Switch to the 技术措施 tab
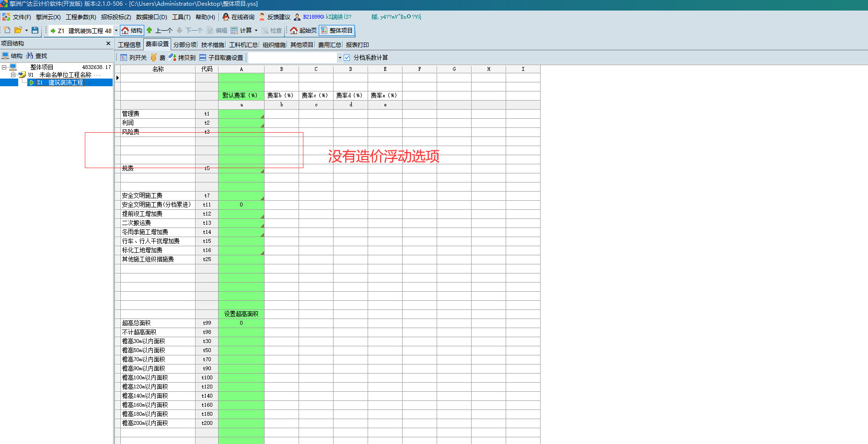The image size is (868, 444). tap(213, 45)
